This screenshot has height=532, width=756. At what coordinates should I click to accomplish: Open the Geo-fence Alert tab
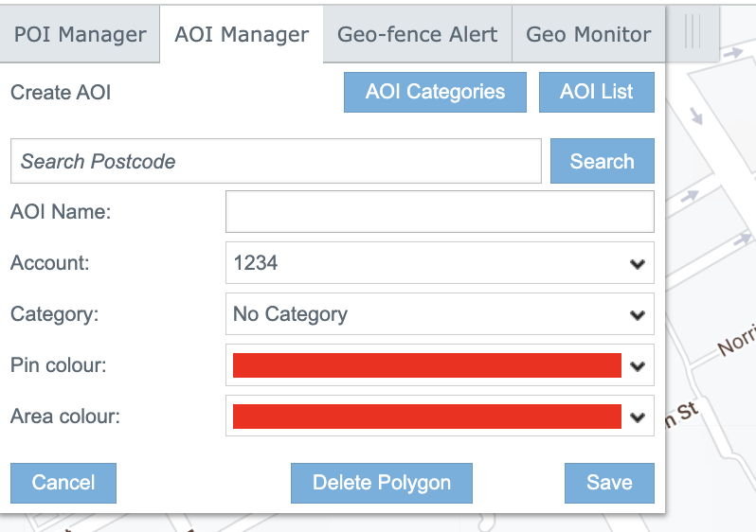(417, 35)
